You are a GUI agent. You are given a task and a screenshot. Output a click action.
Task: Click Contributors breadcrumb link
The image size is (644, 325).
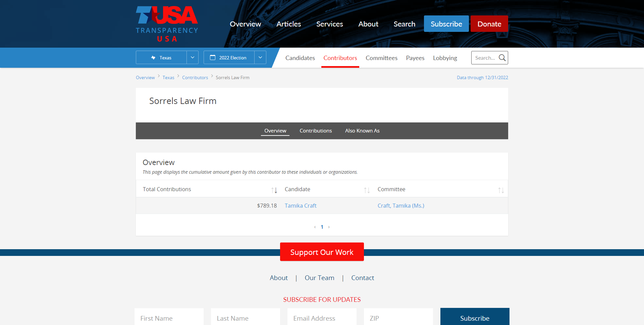click(195, 77)
